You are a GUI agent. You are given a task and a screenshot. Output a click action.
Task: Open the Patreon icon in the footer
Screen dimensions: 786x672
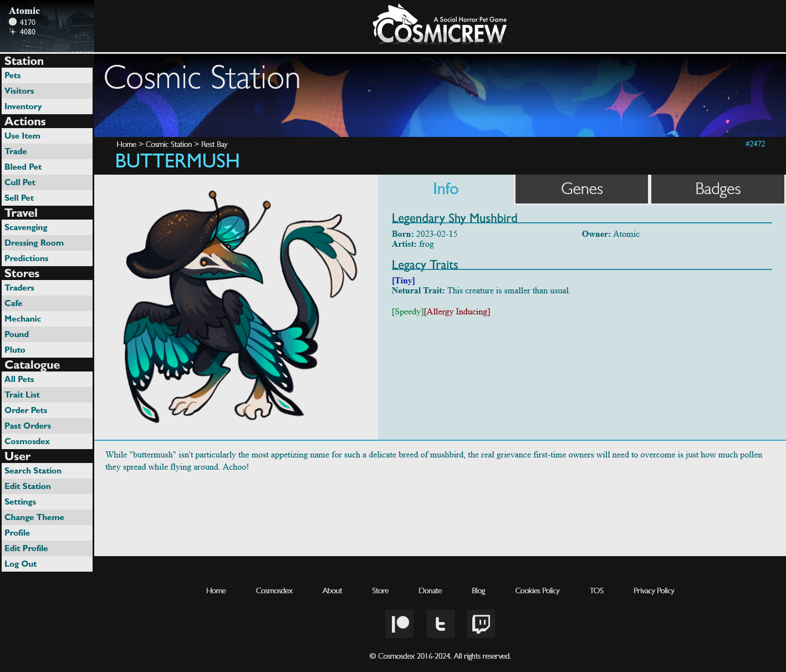(399, 624)
